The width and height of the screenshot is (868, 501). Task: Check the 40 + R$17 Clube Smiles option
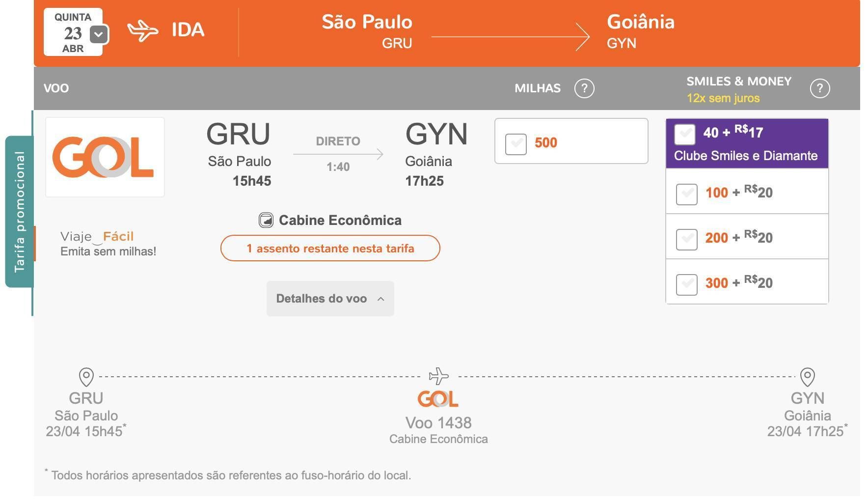(685, 134)
